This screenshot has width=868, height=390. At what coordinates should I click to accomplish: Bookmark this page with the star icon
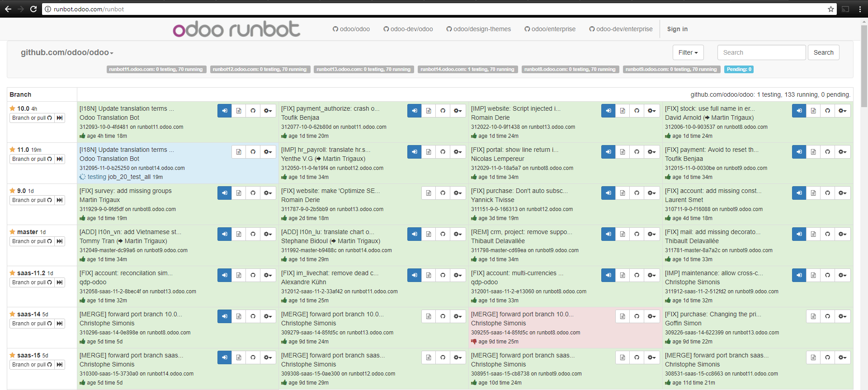831,9
